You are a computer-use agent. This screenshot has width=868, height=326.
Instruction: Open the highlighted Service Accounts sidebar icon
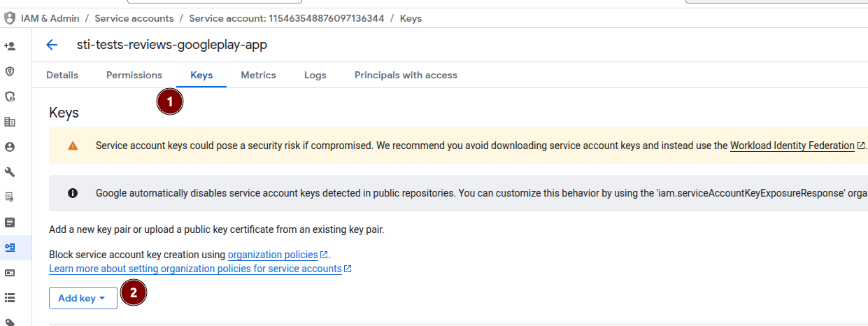click(x=10, y=247)
